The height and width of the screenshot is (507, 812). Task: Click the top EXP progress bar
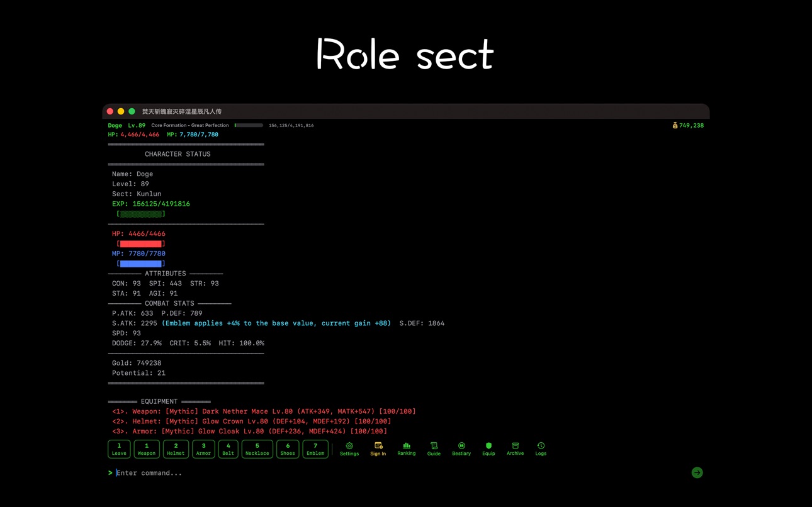[x=249, y=125]
